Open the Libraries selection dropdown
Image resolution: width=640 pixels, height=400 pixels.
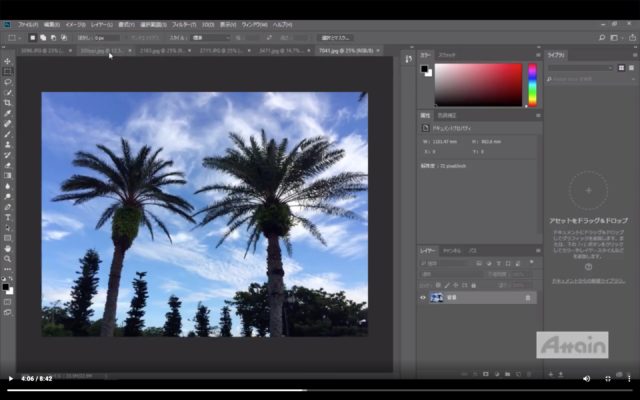coord(580,67)
